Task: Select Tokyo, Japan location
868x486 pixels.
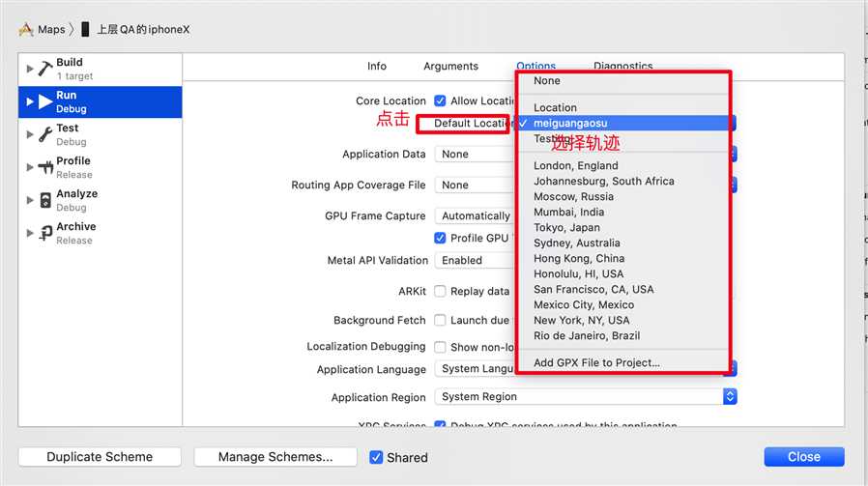Action: point(623,227)
